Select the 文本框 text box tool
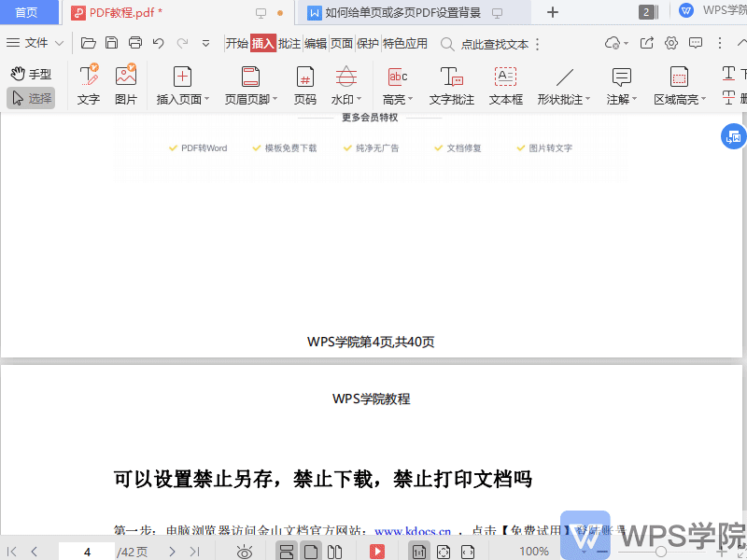The width and height of the screenshot is (747, 560). pos(505,85)
